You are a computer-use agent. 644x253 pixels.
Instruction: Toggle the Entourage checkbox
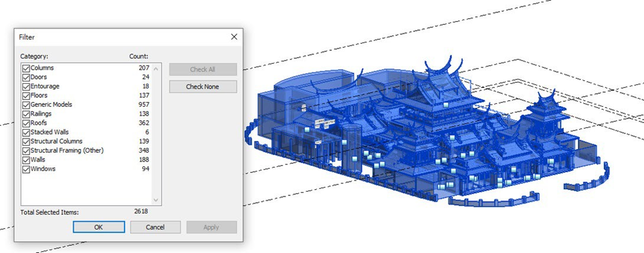26,87
